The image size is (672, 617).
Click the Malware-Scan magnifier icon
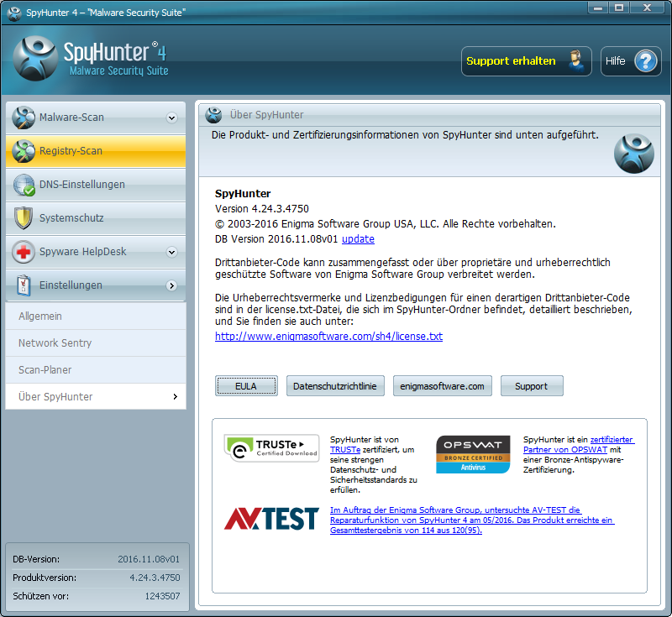[x=24, y=118]
